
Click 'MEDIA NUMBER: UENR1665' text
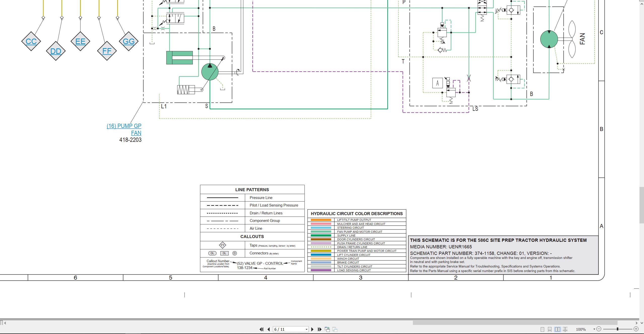441,247
